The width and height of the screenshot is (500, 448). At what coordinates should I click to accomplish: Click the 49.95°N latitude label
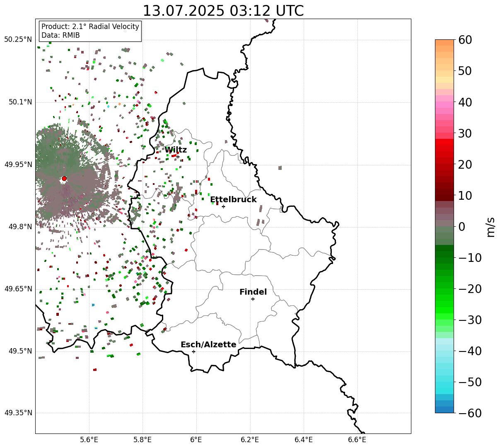[18, 165]
